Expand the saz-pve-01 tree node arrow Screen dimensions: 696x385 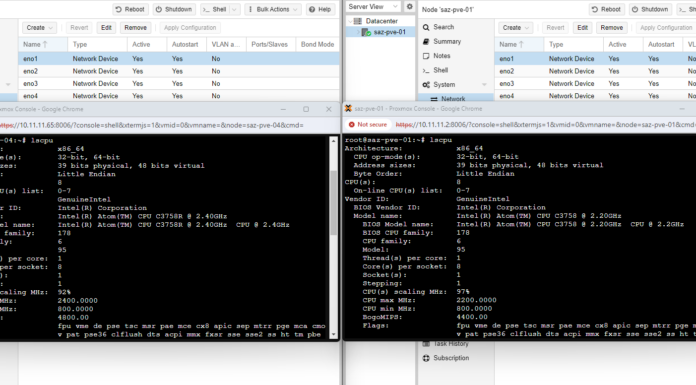pyautogui.click(x=358, y=32)
